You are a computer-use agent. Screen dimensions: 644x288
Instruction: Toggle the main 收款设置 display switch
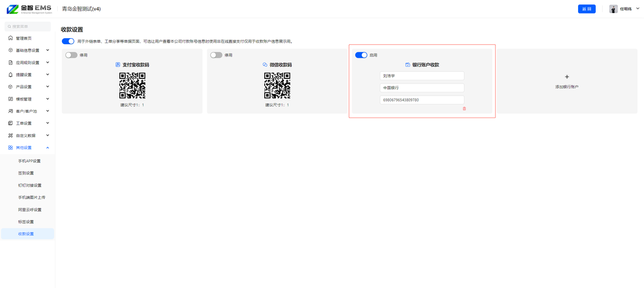pyautogui.click(x=68, y=41)
